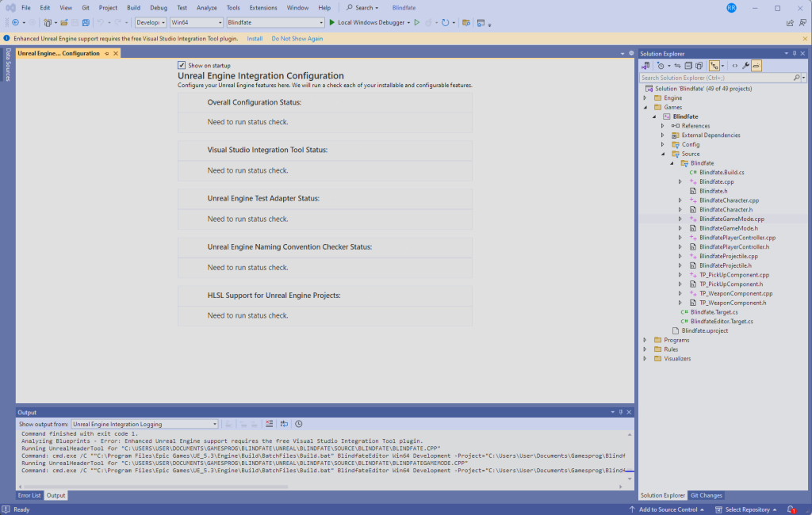Viewport: 812px width, 515px height.
Task: Click the Install link in the info bar
Action: coord(255,38)
